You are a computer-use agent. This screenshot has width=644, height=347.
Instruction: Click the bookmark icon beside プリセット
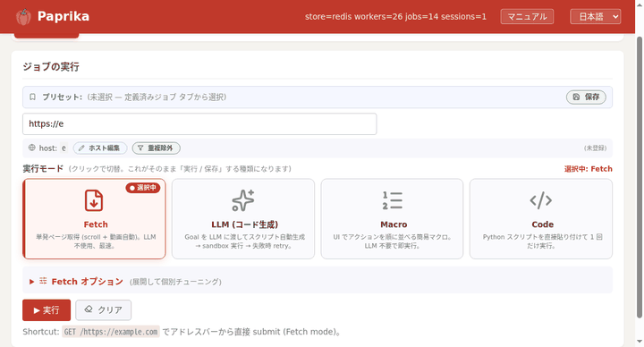point(32,97)
